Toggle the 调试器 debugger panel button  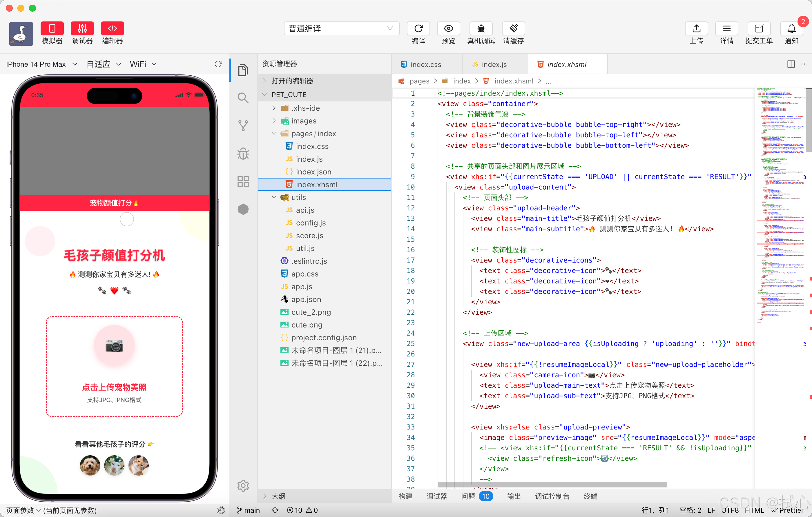point(82,29)
